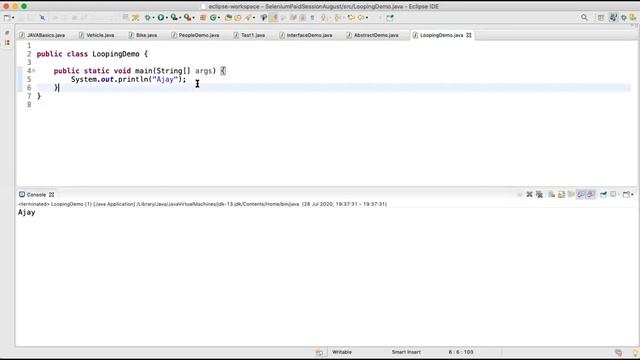Screen dimensions: 640x360
Task: Open the External Tools dropdown arrow
Action: click(x=193, y=18)
